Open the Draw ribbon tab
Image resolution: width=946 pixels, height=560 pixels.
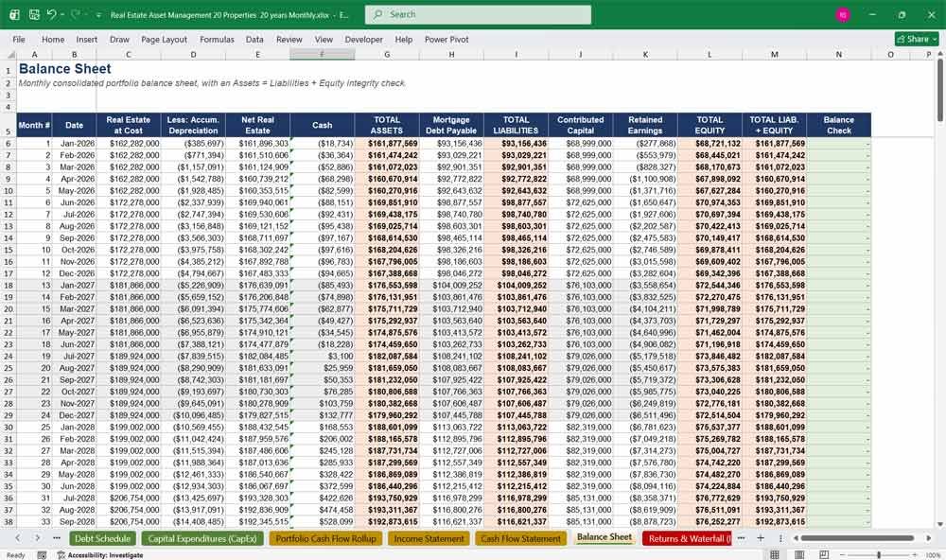[119, 39]
